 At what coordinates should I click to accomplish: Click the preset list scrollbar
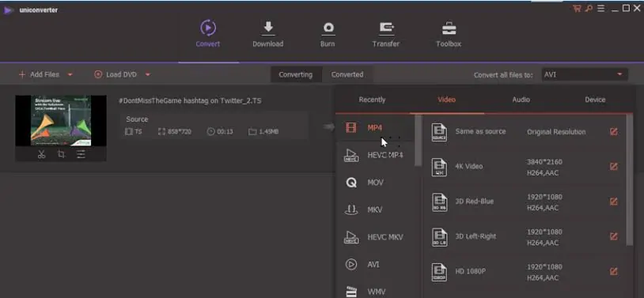click(x=630, y=180)
